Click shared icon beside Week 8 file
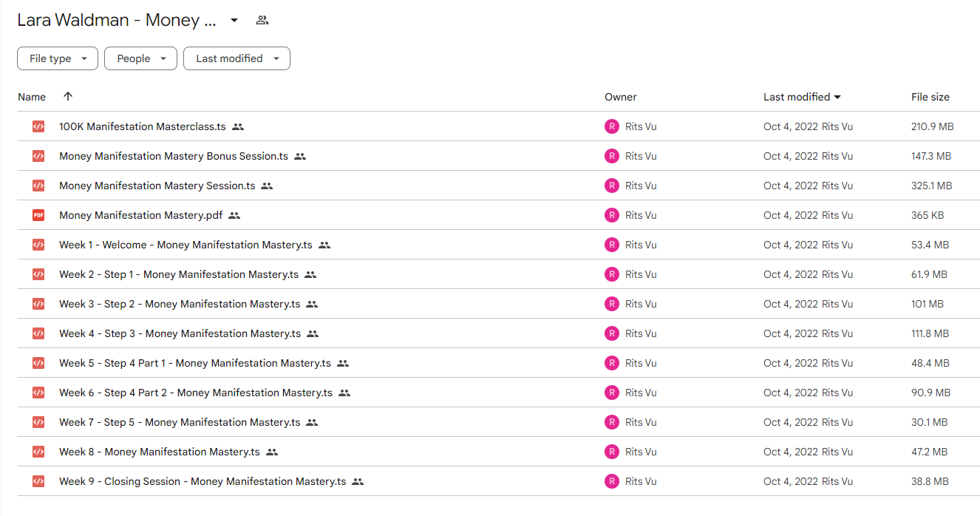The height and width of the screenshot is (516, 980). click(x=272, y=452)
